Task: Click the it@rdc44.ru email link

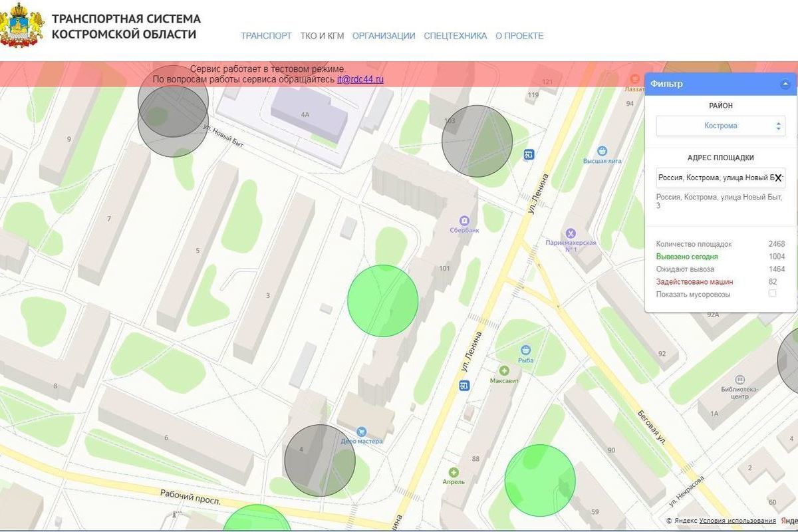Action: click(x=360, y=80)
